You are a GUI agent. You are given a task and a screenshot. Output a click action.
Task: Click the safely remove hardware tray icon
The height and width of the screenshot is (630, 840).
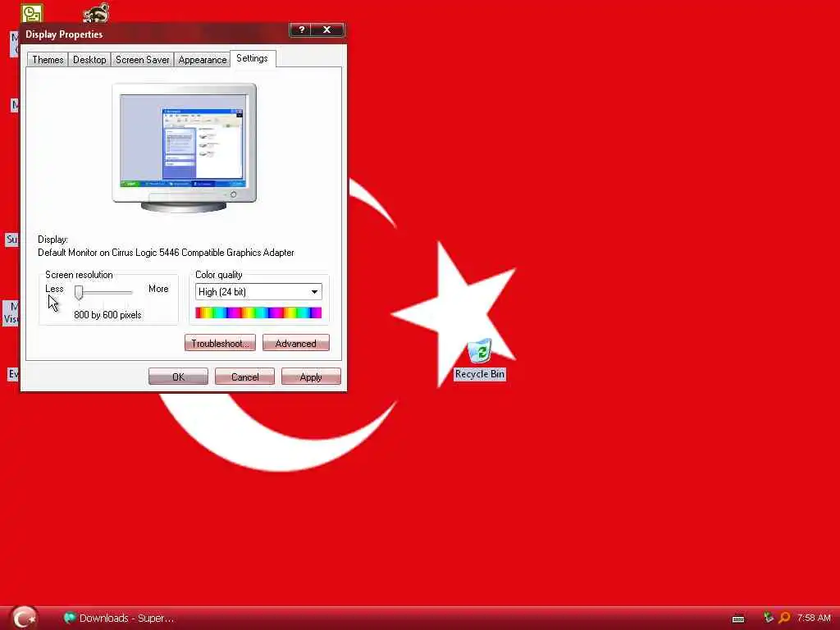pos(768,618)
